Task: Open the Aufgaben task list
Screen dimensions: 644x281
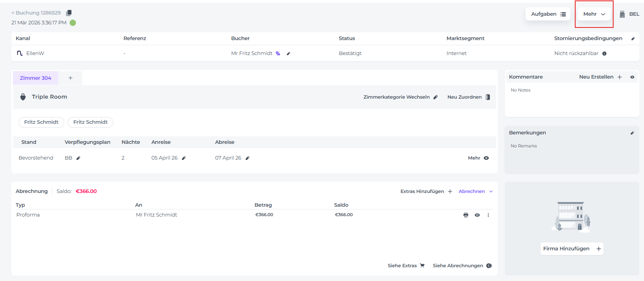Action: [x=548, y=14]
